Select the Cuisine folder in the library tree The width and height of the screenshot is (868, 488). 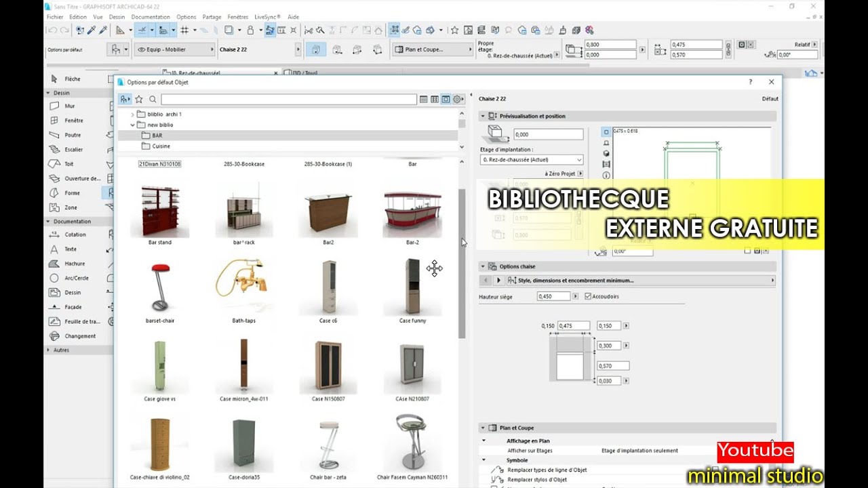pyautogui.click(x=288, y=146)
